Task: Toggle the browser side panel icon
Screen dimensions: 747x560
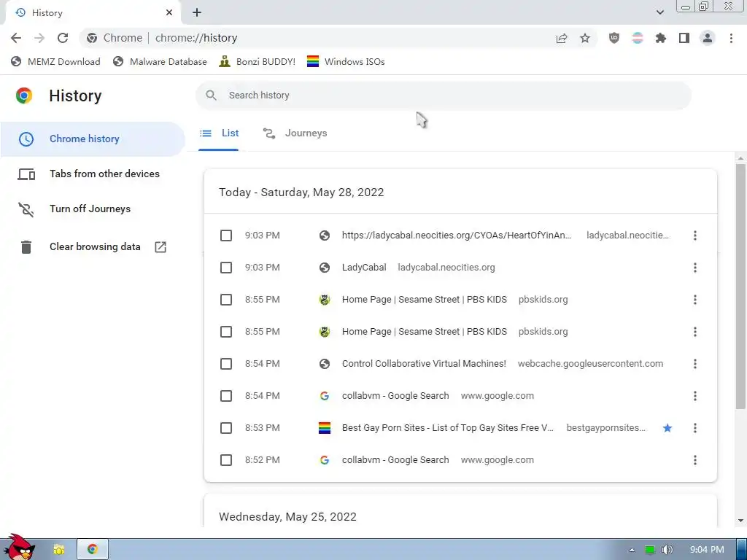Action: coord(684,38)
